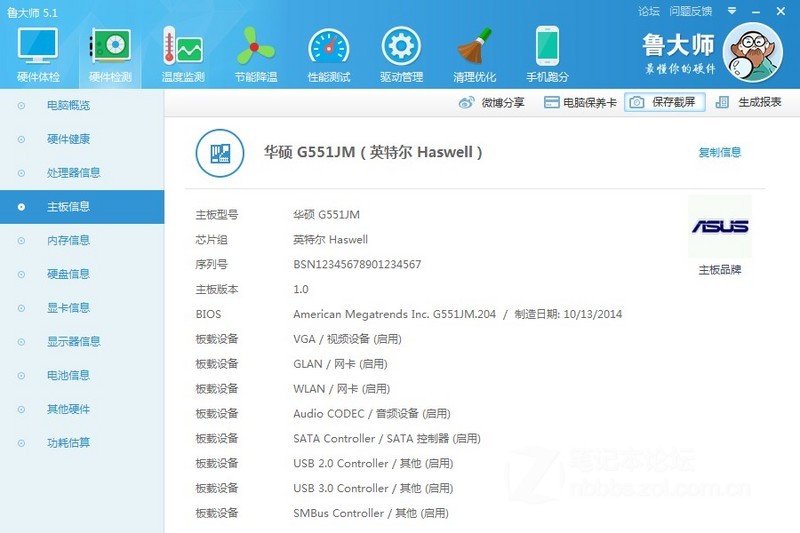The image size is (800, 533).
Task: Click the motherboard icon beside 华硕 G551JM
Action: pos(220,153)
